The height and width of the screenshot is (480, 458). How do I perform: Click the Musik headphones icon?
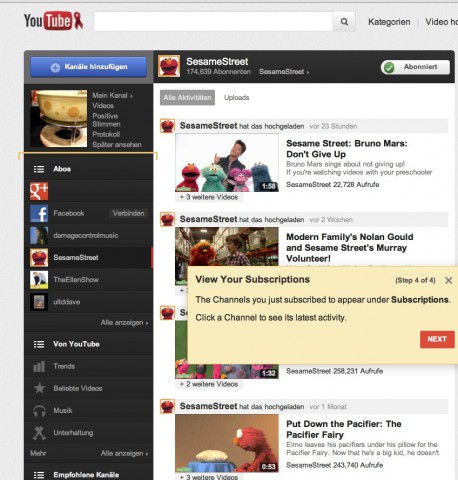tap(39, 411)
